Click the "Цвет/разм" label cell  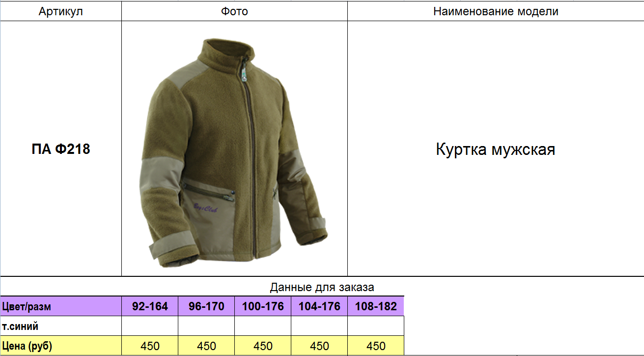pos(60,306)
